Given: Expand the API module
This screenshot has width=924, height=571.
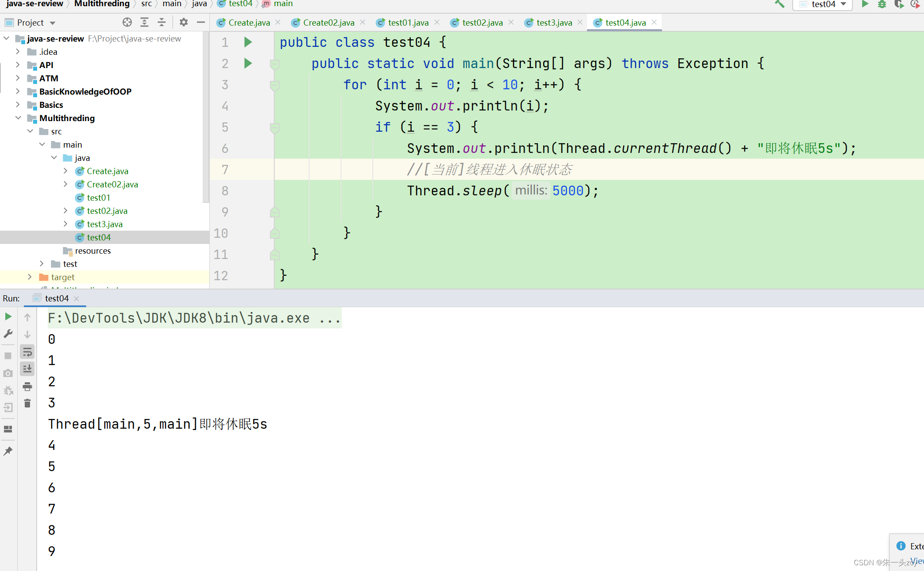Looking at the screenshot, I should point(18,65).
